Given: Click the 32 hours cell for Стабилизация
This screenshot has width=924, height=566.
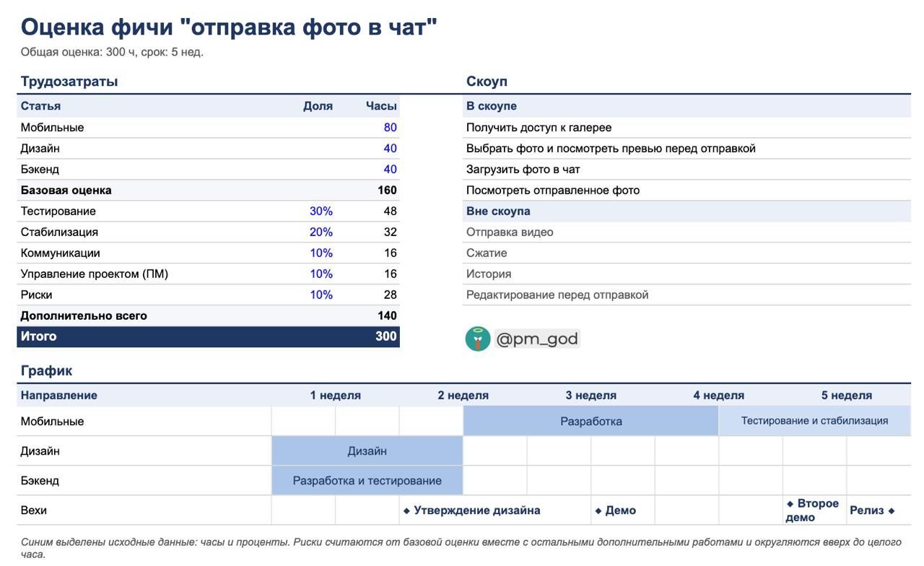Looking at the screenshot, I should [390, 232].
